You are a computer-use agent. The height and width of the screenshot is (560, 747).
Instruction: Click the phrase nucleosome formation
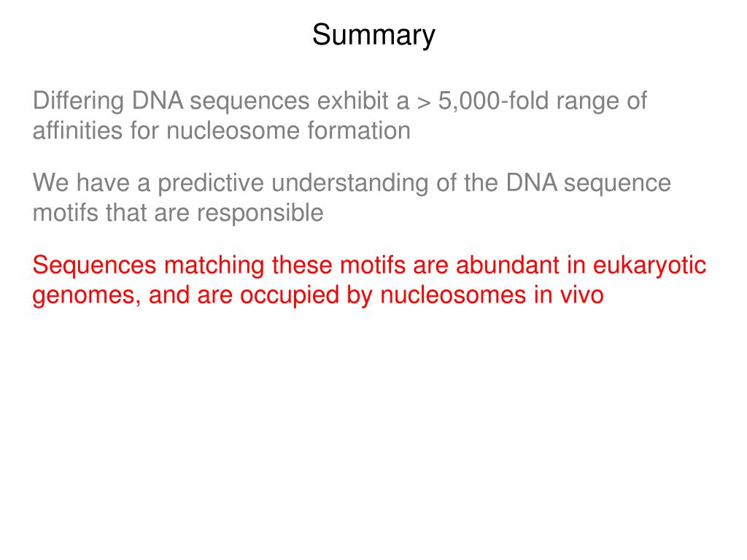288,131
